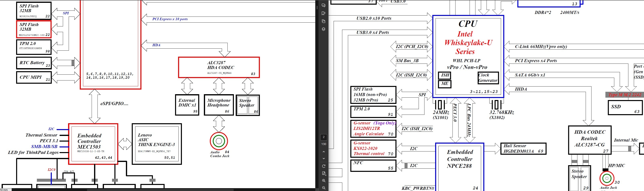The image size is (644, 191).
Task: Select the Embedded Controller MEC1503 block
Action: (x=93, y=144)
